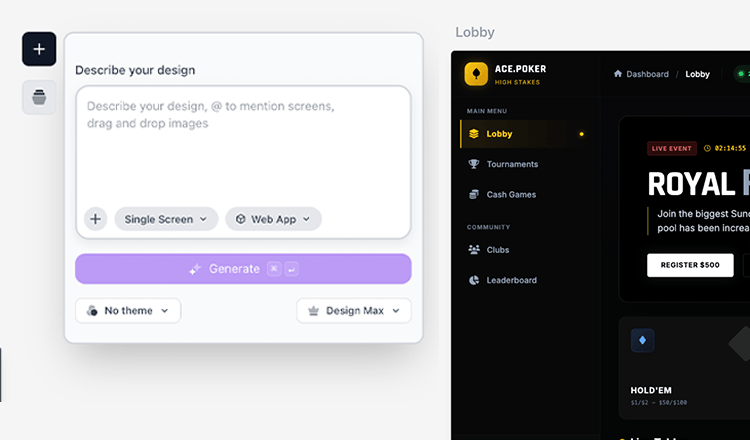This screenshot has height=440, width=750.
Task: Click the clock icon beside the 02:14:55 countdown
Action: coord(707,148)
